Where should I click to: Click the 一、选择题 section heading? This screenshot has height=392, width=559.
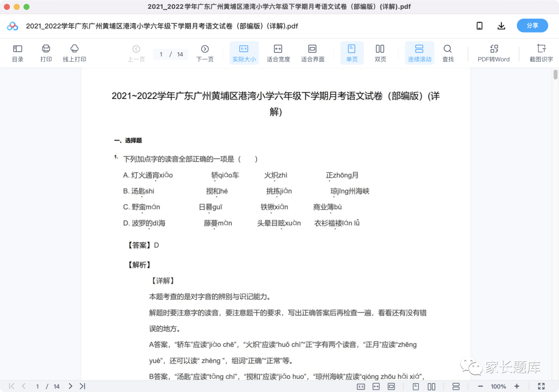pos(128,140)
